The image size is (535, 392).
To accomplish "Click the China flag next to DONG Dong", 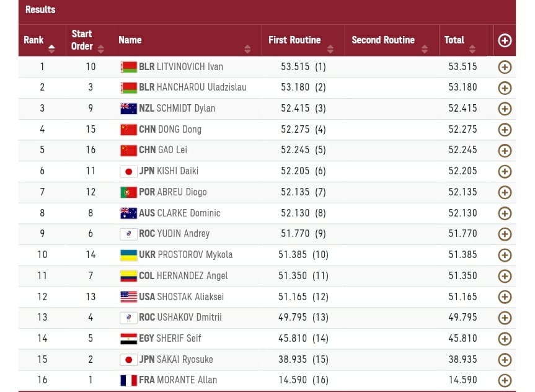I will click(x=128, y=130).
